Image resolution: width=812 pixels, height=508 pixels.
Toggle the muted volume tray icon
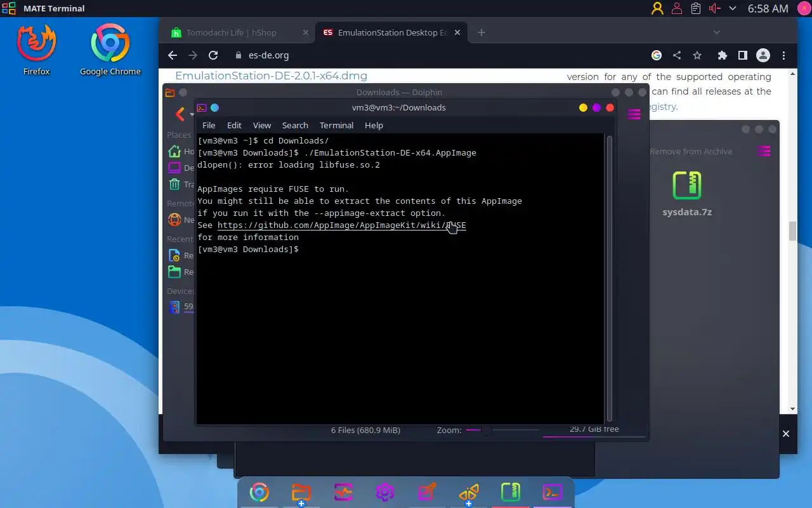pos(715,8)
